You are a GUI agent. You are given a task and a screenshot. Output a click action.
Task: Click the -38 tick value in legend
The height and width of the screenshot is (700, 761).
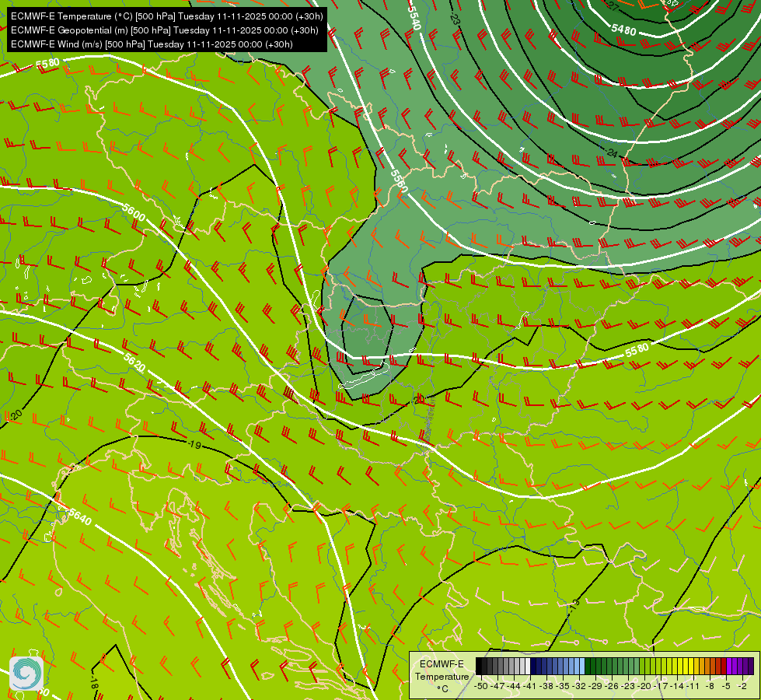(x=546, y=687)
